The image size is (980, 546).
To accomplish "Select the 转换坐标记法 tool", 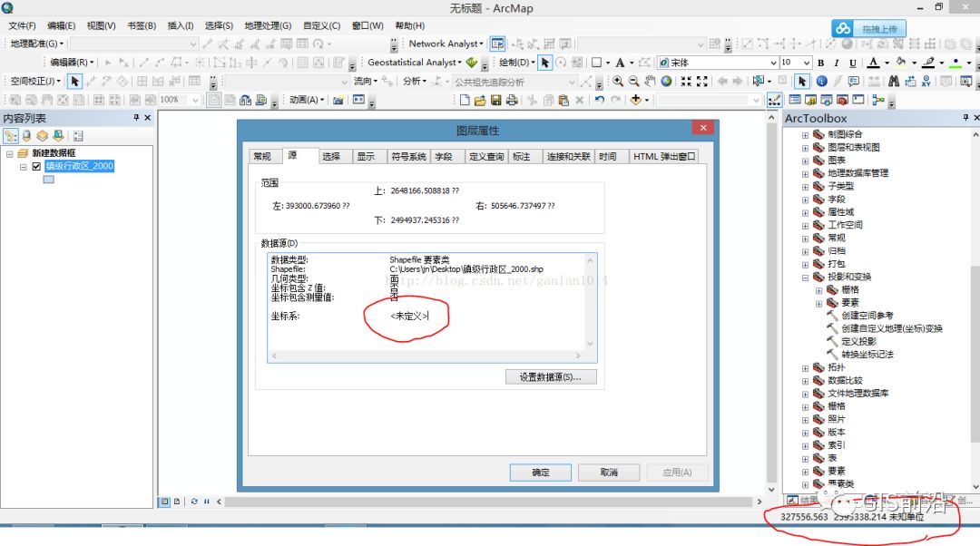I will click(867, 355).
